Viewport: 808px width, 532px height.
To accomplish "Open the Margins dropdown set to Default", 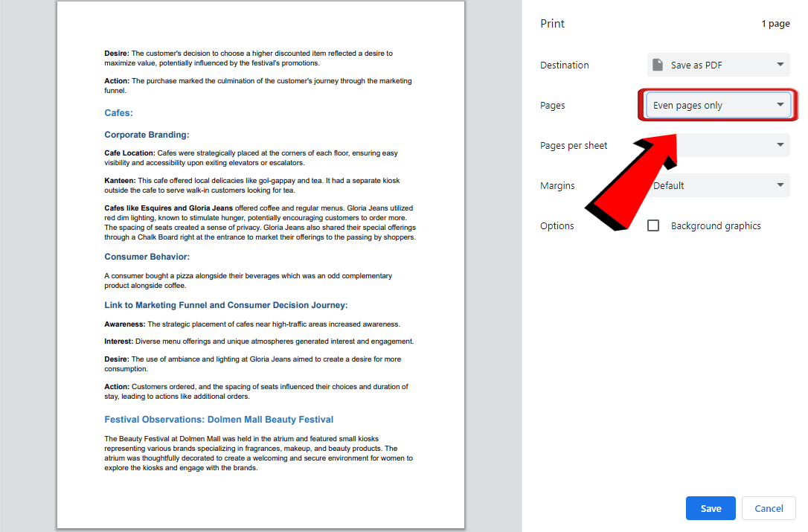I will [x=718, y=185].
